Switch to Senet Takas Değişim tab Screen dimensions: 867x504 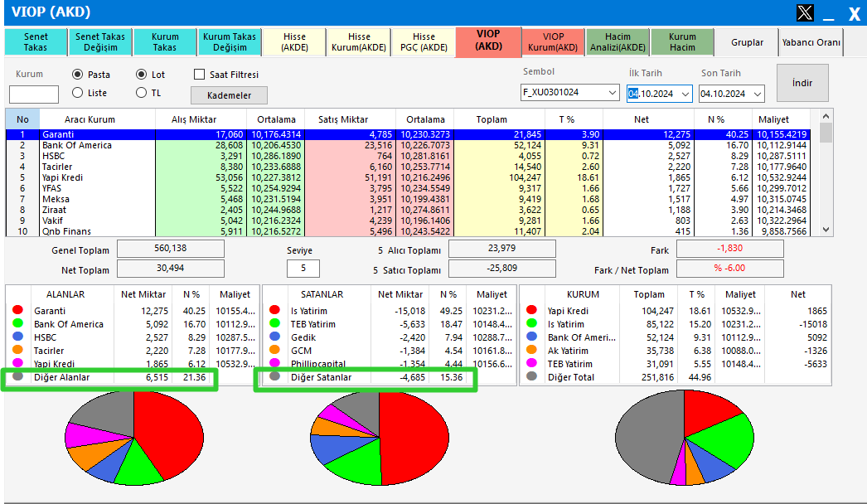click(x=100, y=42)
